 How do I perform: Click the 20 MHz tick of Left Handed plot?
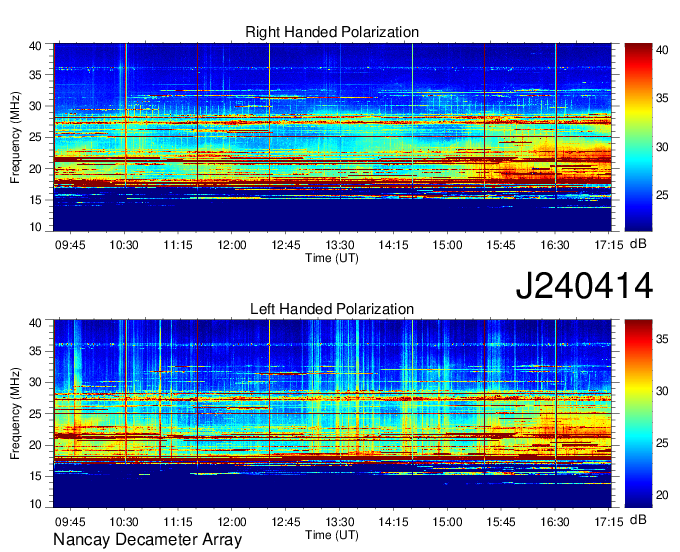pyautogui.click(x=35, y=445)
